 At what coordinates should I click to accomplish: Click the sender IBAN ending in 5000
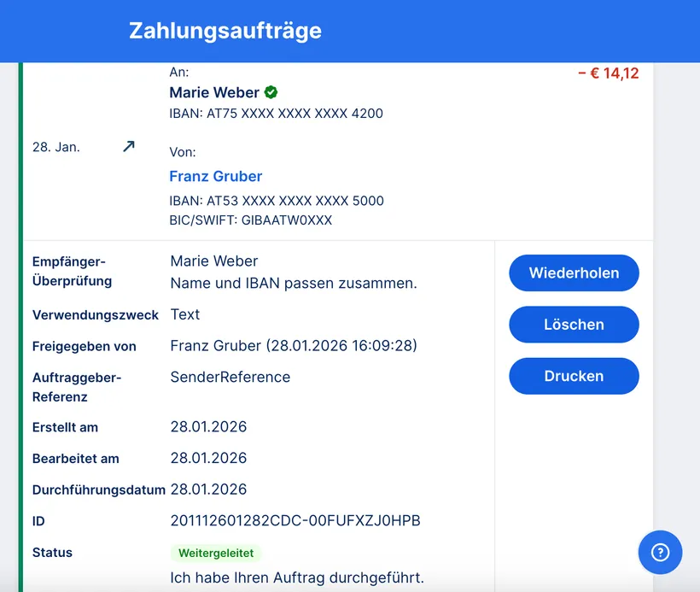(277, 201)
